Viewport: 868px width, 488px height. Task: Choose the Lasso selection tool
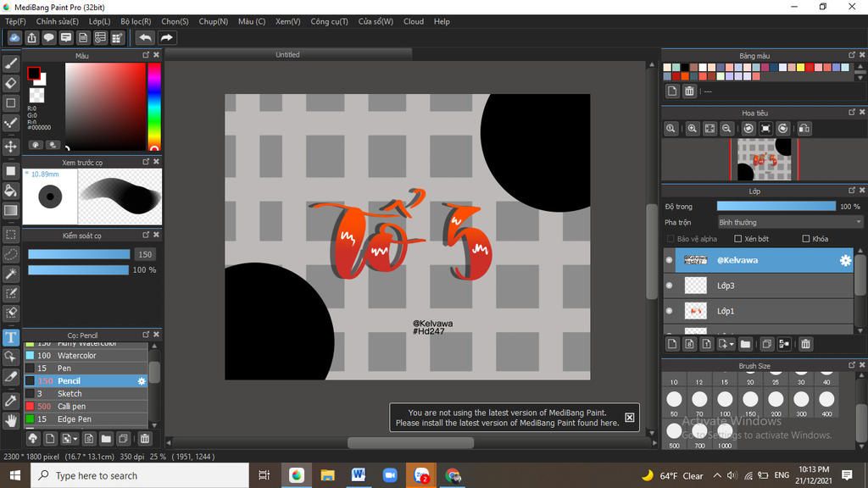click(10, 254)
